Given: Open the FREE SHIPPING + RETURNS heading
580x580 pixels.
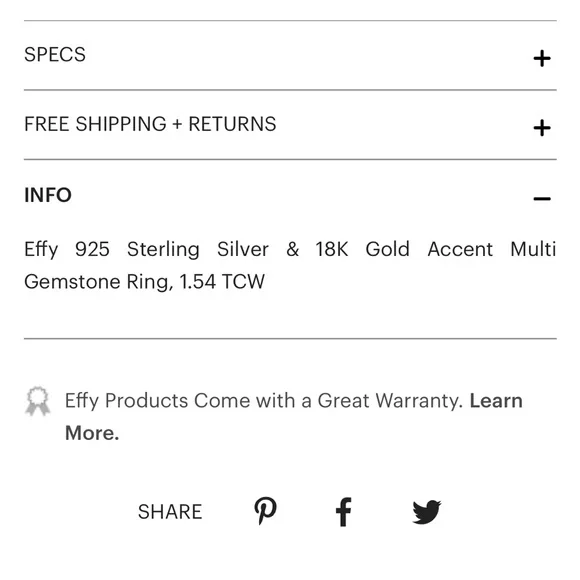Looking at the screenshot, I should pos(150,124).
